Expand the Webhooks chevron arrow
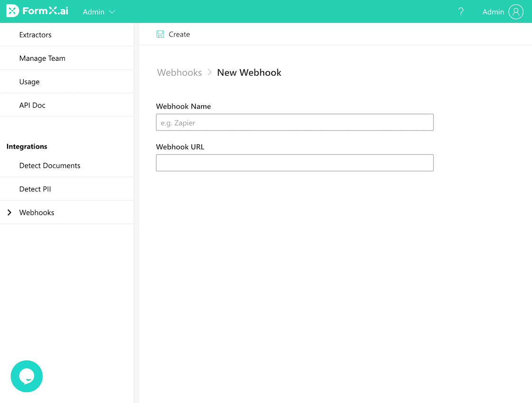Image resolution: width=532 pixels, height=403 pixels. pyautogui.click(x=9, y=213)
